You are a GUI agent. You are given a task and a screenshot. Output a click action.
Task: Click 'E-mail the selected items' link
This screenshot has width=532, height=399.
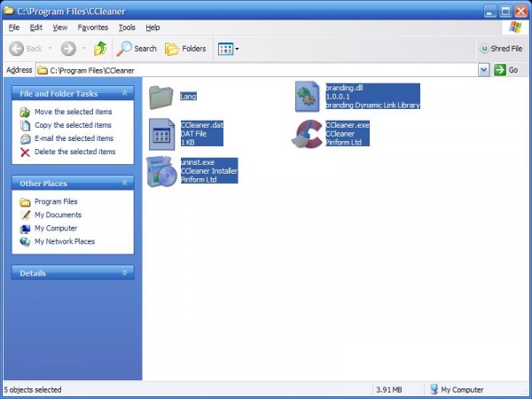(x=74, y=138)
